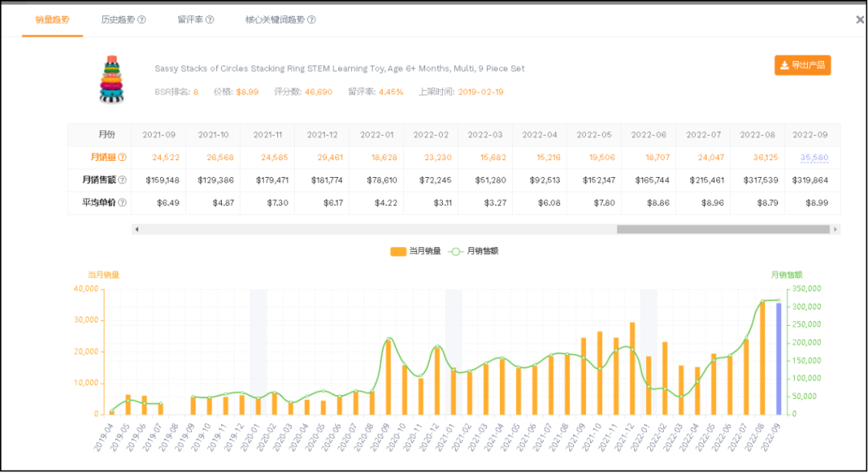Click left arrow of table scrollbar
Viewport: 868px width, 473px height.
(137, 229)
